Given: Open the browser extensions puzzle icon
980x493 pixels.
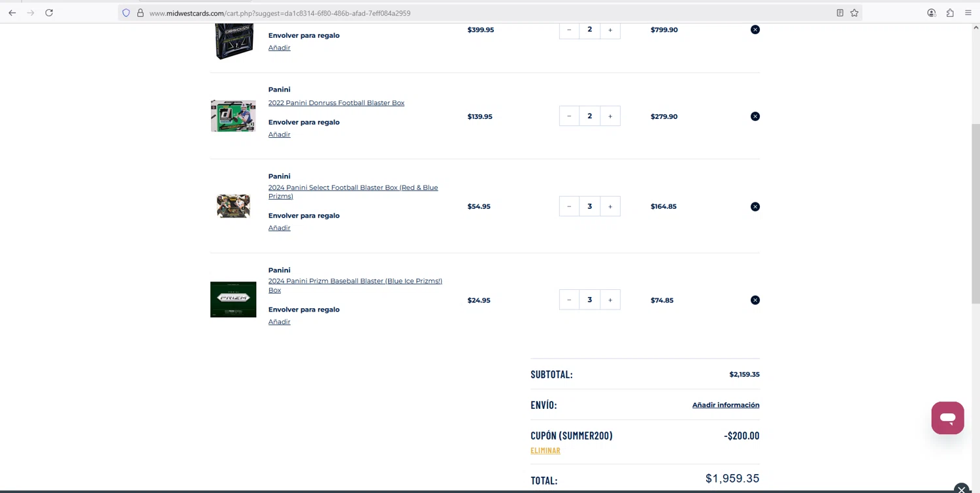Looking at the screenshot, I should tap(950, 13).
